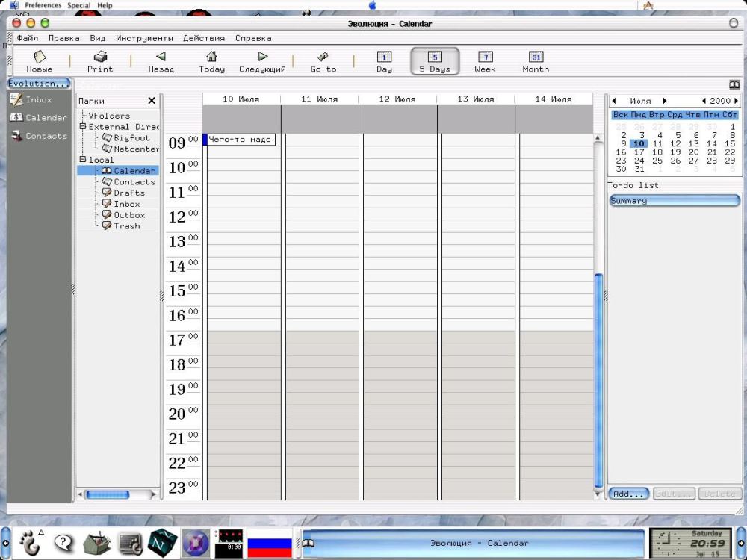The height and width of the screenshot is (560, 747).
Task: Pick day 15 in mini calendar
Action: tap(730, 143)
